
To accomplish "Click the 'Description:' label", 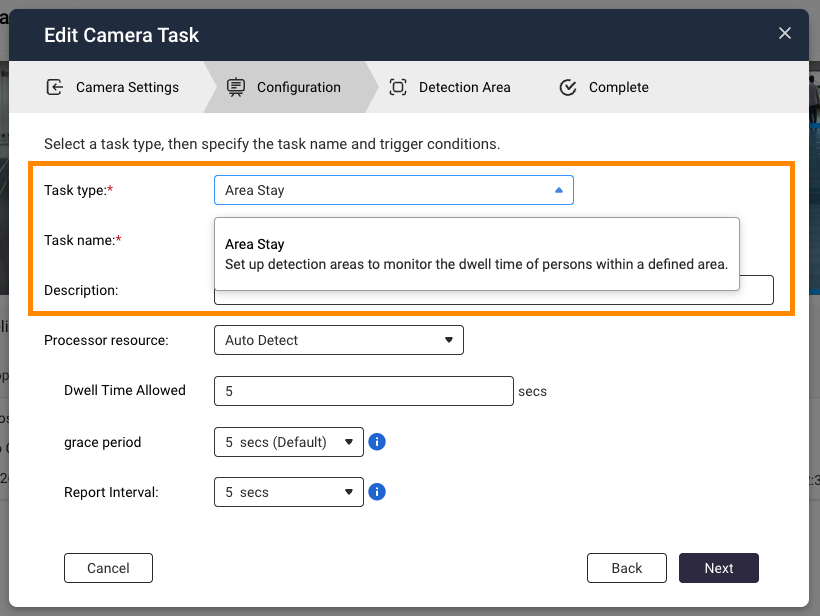I will coord(81,290).
